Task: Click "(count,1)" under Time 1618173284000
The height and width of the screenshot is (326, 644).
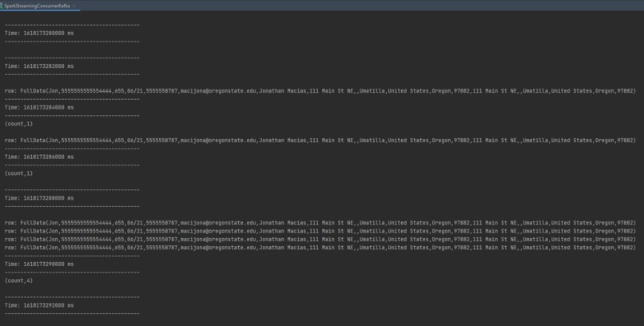Action: point(19,124)
